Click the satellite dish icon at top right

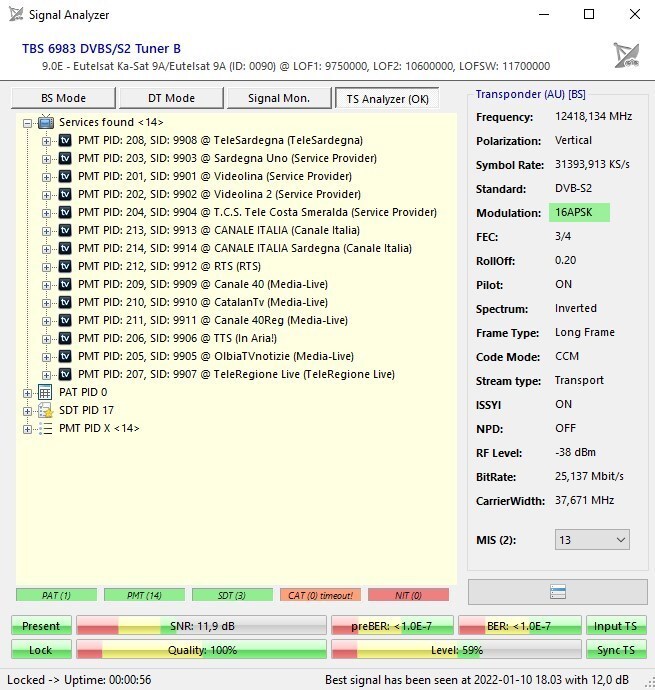[626, 55]
